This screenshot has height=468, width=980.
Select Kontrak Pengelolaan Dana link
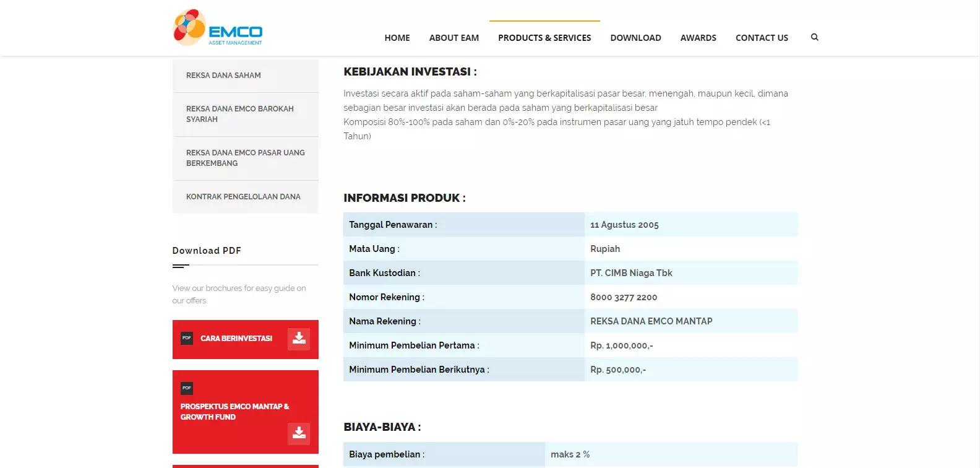coord(246,197)
